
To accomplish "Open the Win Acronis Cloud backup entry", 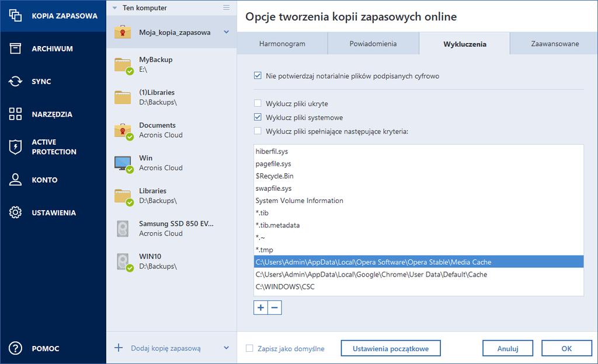I will coord(172,163).
